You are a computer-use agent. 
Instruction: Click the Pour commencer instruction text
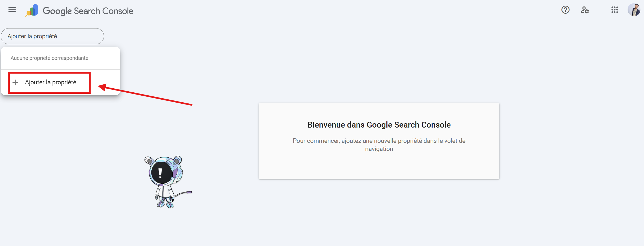[x=379, y=145]
